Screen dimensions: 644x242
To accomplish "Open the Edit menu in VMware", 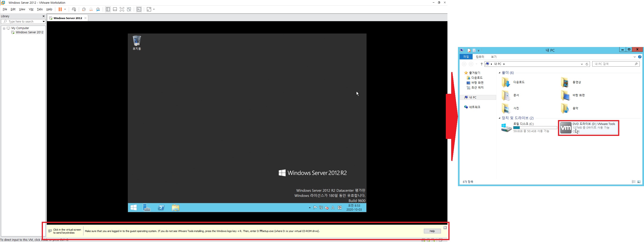I will coord(13,9).
